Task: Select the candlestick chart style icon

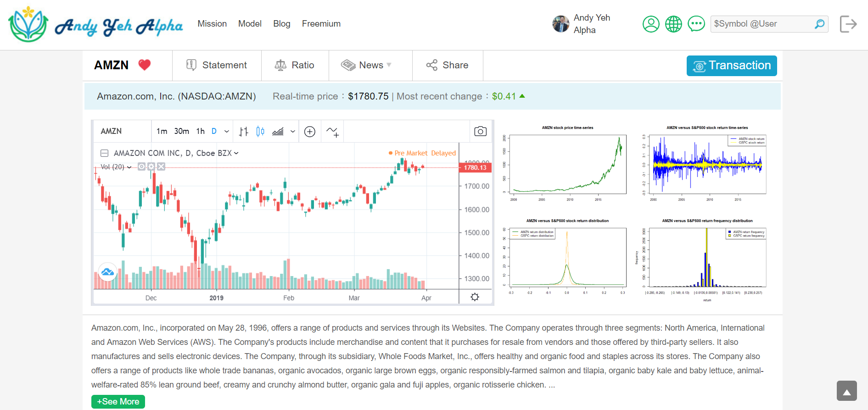Action: pos(260,132)
